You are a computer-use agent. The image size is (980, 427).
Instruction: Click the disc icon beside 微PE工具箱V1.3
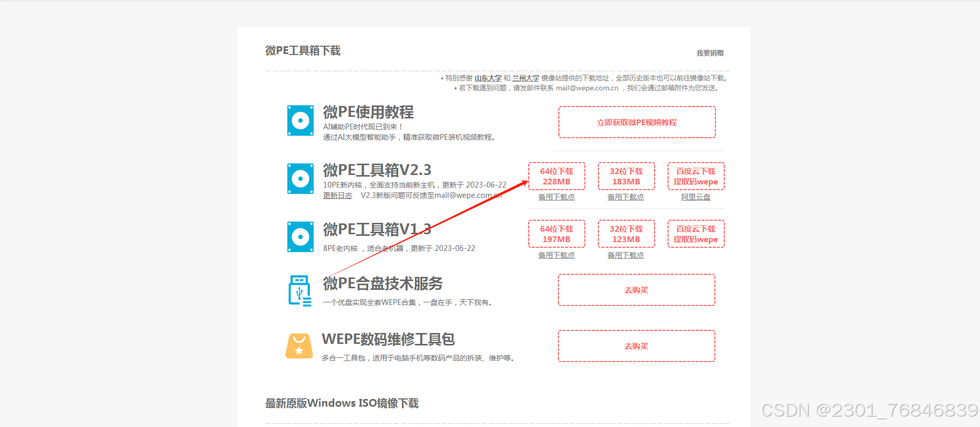click(x=300, y=237)
